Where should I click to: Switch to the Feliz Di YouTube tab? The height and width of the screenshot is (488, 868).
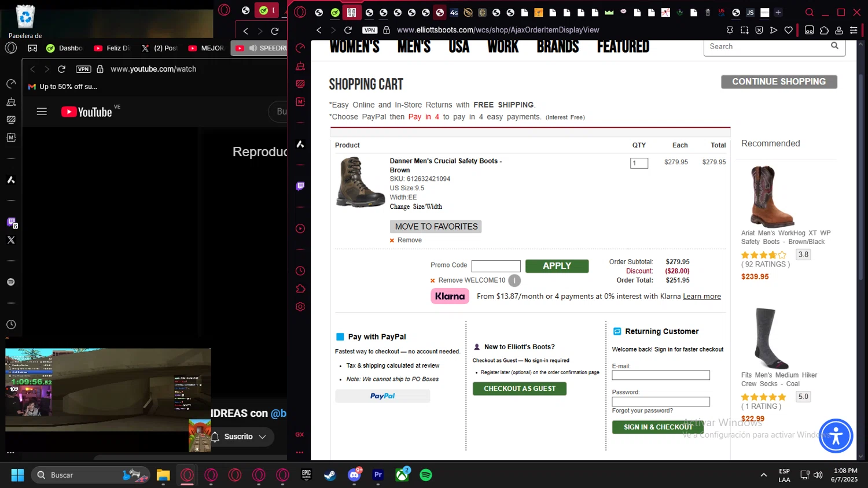(x=112, y=48)
